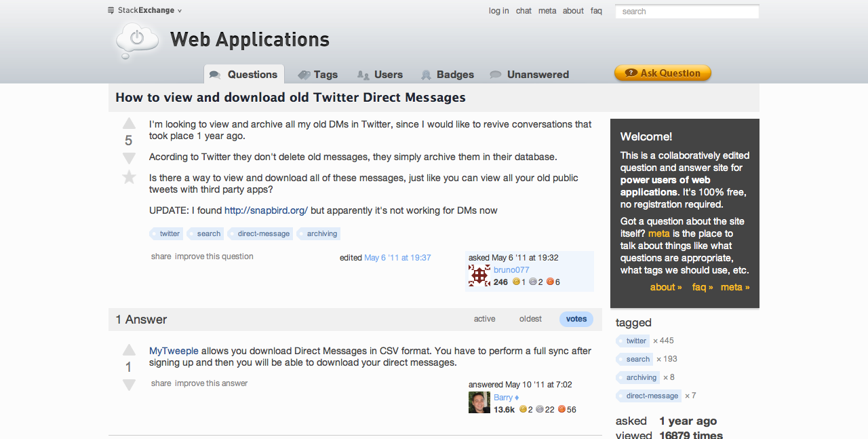Open the twitter tag in tagged sidebar
Viewport: 868px width, 439px height.
pos(633,341)
